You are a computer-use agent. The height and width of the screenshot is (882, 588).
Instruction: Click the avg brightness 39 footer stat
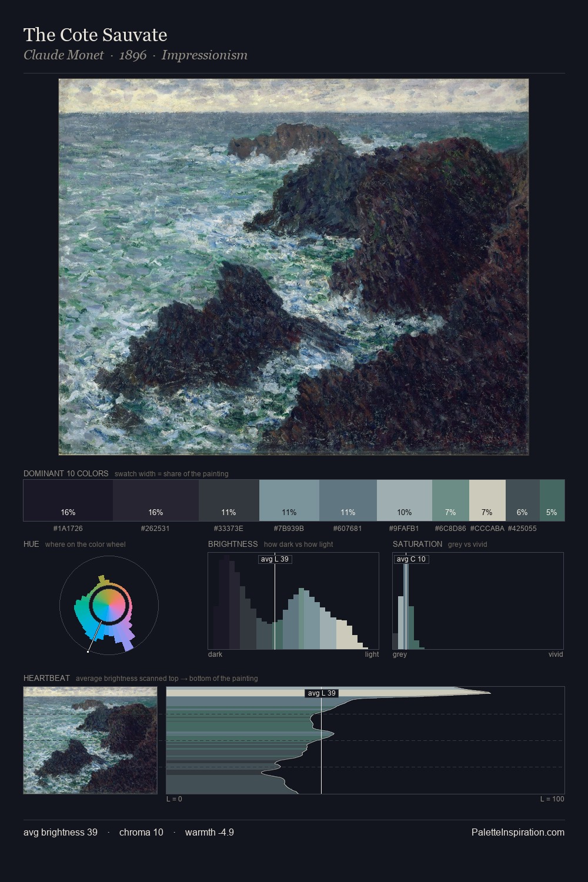coord(61,832)
